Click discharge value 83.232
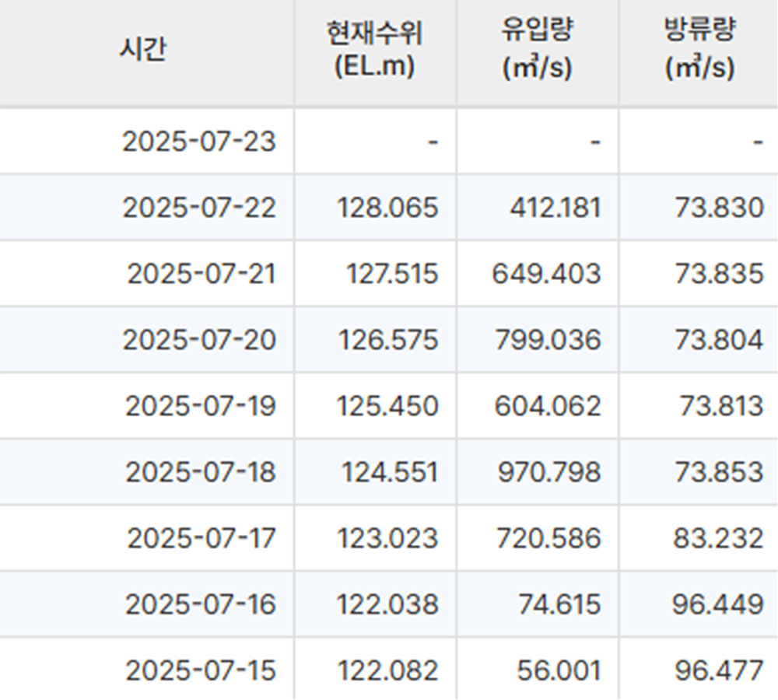 pos(718,539)
